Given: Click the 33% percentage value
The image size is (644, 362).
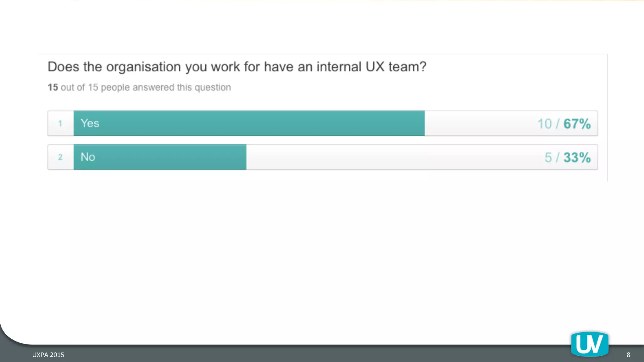Looking at the screenshot, I should click(x=577, y=157).
